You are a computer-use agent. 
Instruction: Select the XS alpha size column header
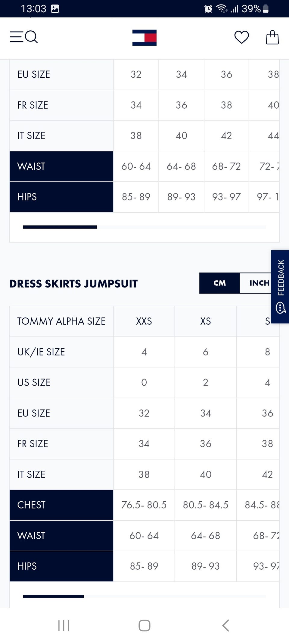[x=206, y=321]
